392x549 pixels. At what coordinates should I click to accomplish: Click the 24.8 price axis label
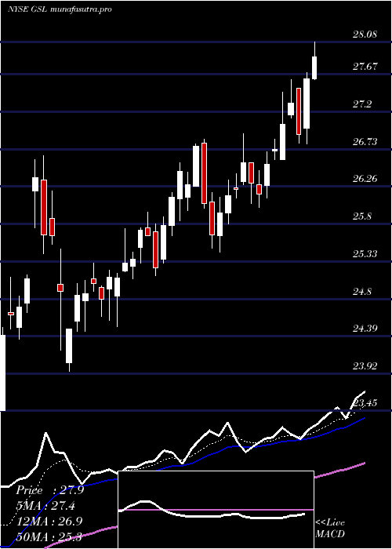click(362, 291)
